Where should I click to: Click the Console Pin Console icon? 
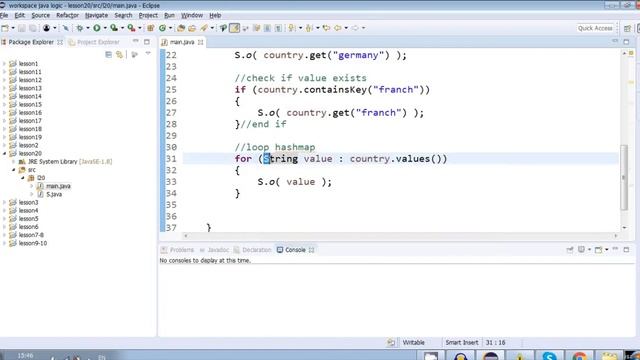(570, 250)
